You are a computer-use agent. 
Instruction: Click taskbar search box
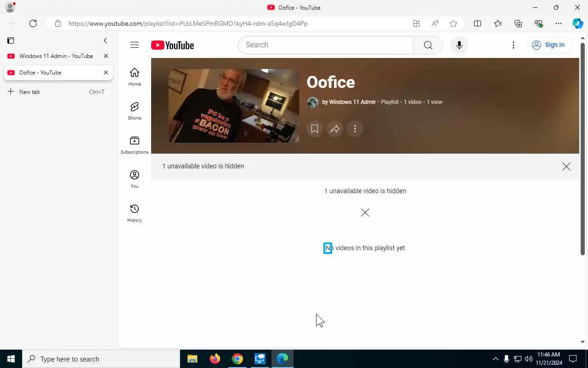point(101,359)
